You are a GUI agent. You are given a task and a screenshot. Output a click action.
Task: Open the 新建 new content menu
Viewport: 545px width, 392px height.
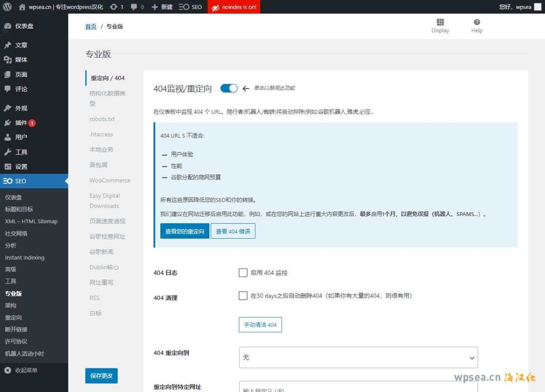tap(162, 7)
